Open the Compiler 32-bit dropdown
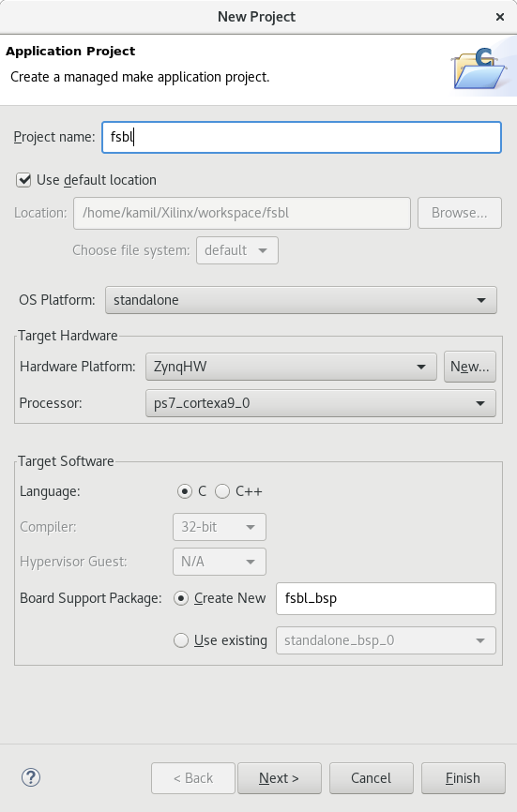This screenshot has height=812, width=517. click(x=220, y=527)
